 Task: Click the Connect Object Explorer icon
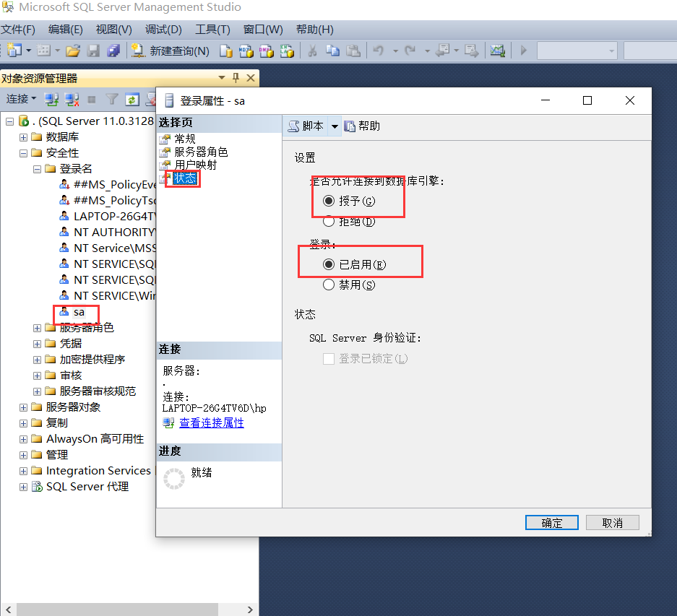pyautogui.click(x=51, y=100)
